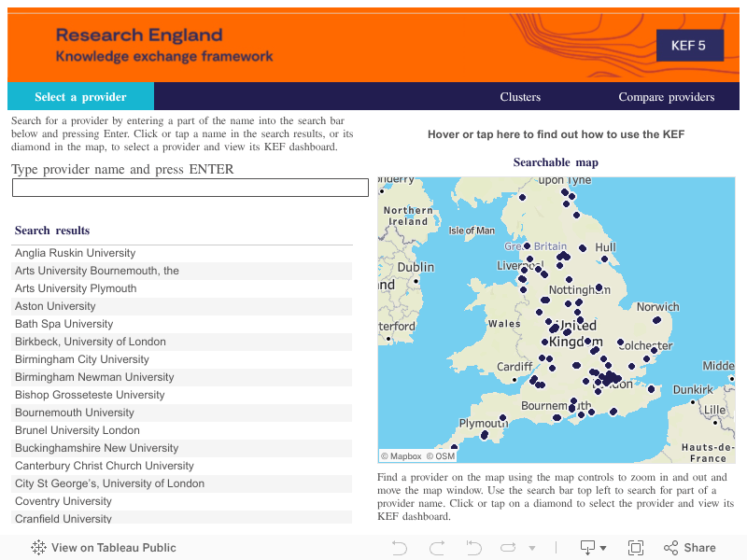This screenshot has height=560, width=747.
Task: Select Coventry University from search results
Action: tap(63, 501)
